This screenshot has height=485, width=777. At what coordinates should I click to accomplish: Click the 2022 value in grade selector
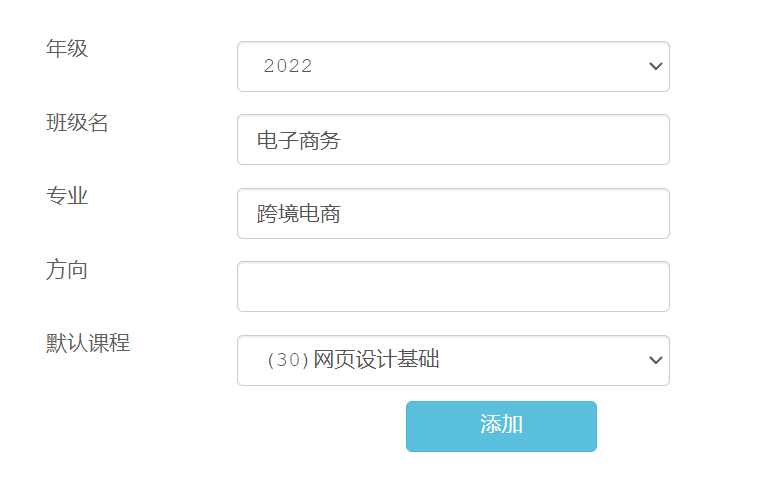[x=288, y=66]
